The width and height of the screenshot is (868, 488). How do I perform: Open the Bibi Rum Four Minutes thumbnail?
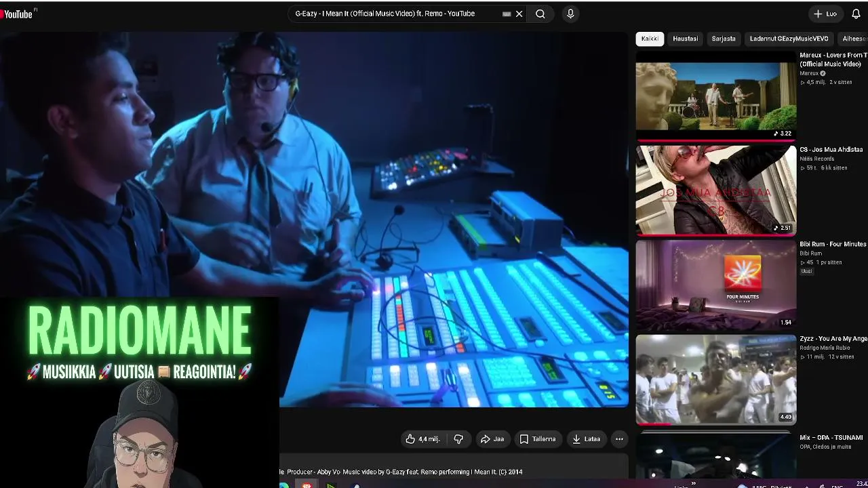(716, 285)
